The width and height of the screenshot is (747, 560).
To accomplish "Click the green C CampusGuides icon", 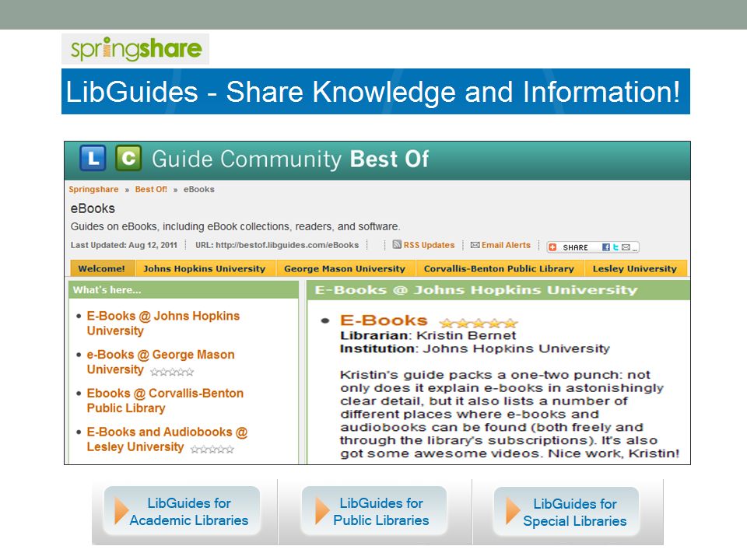I will tap(128, 158).
